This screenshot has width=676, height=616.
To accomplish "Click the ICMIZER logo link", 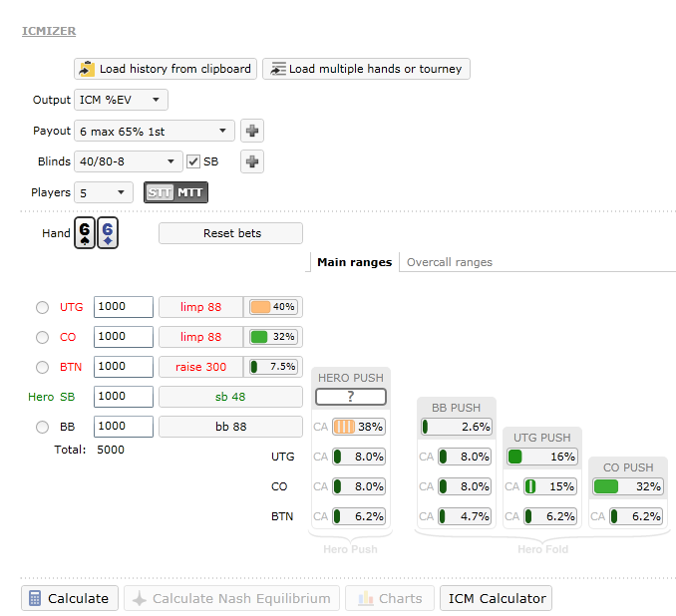I will pyautogui.click(x=49, y=31).
